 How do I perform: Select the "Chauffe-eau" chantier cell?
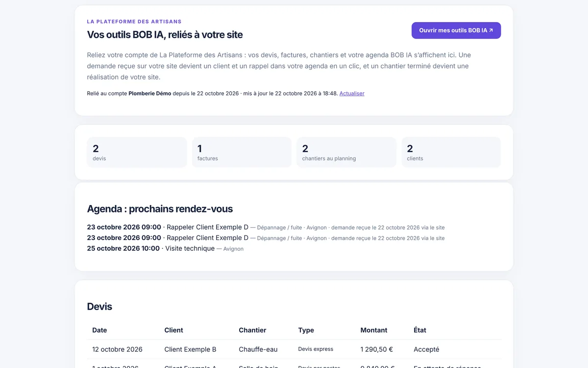(x=258, y=349)
